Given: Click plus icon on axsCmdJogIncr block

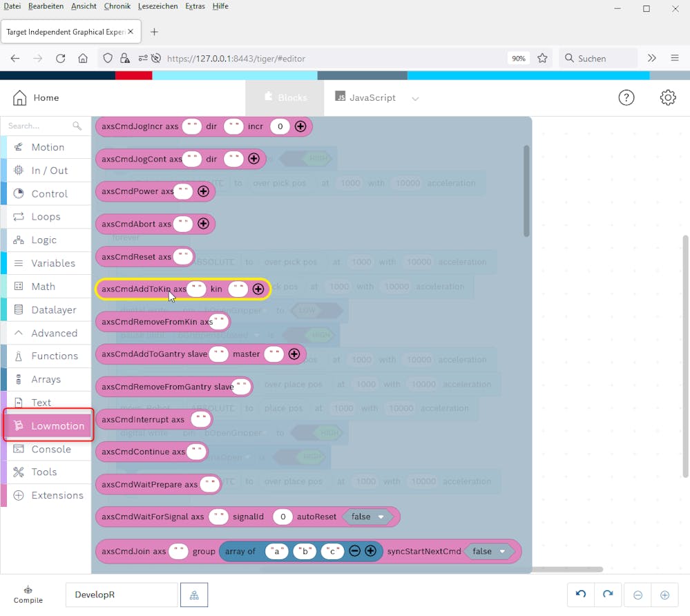Looking at the screenshot, I should (x=300, y=126).
